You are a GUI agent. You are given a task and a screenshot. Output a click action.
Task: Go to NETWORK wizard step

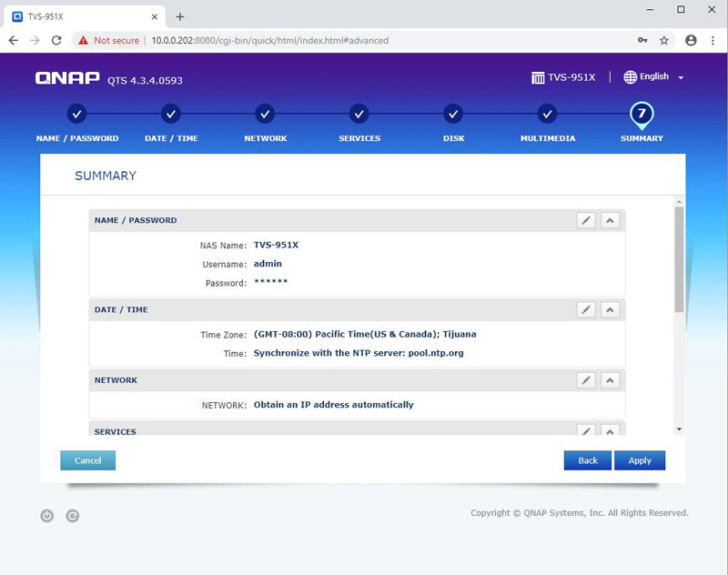[265, 114]
